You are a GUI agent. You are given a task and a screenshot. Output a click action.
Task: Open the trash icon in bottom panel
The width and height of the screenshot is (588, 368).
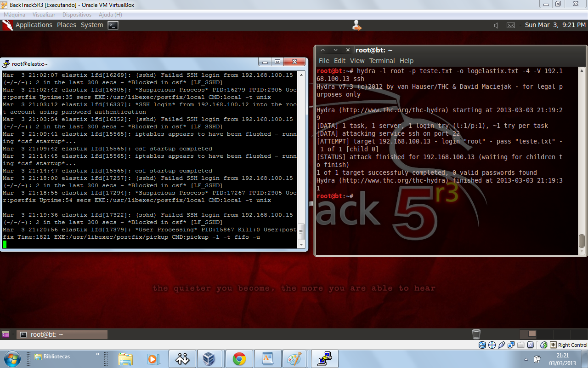[476, 334]
